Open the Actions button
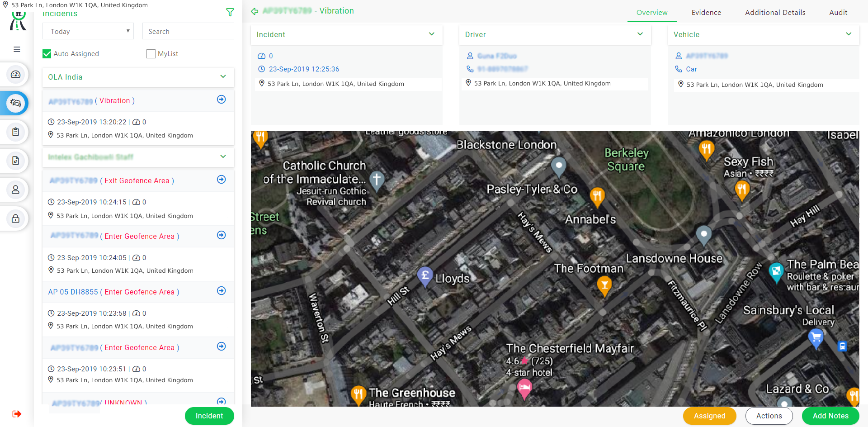This screenshot has height=427, width=868. tap(769, 416)
